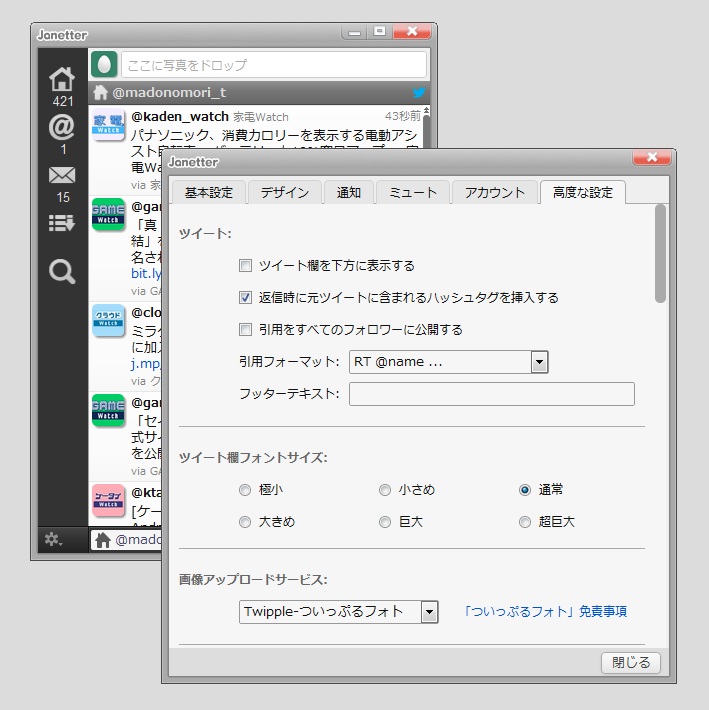Select 巨大 font size radio
This screenshot has height=710, width=709.
pos(385,522)
